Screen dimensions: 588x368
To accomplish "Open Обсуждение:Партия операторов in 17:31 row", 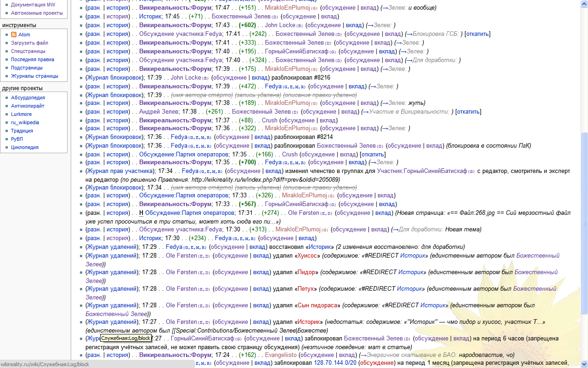I will coord(190,213).
